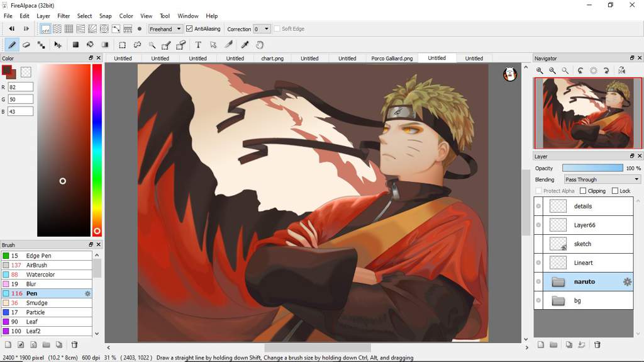This screenshot has width=644, height=362.
Task: Hide the details layer
Action: coord(538,206)
